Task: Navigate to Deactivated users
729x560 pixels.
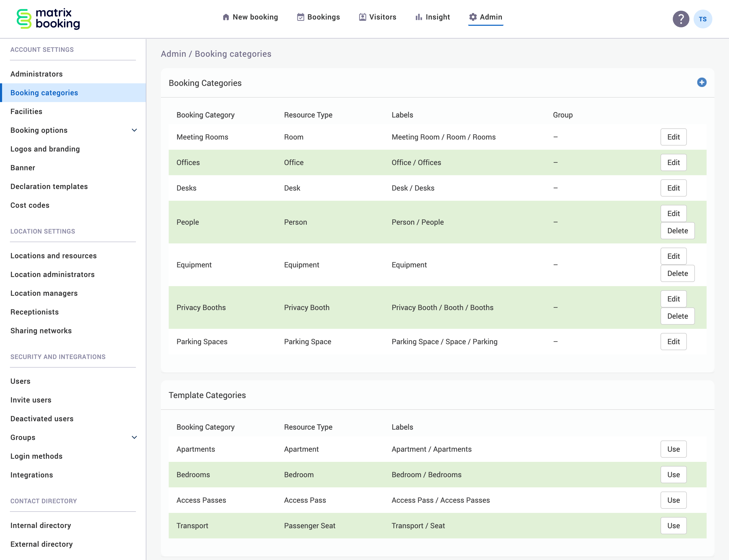Action: (42, 418)
